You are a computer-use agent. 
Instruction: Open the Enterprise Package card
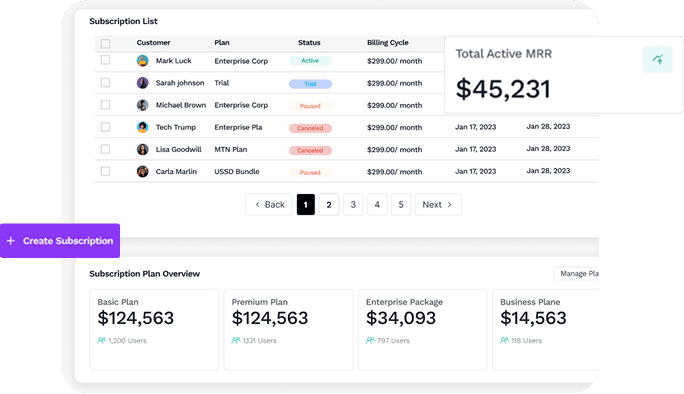[x=423, y=329]
